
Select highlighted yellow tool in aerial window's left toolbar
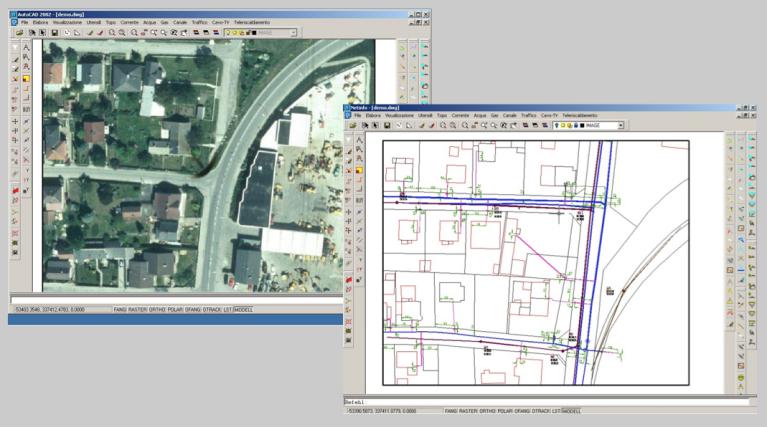[26, 78]
